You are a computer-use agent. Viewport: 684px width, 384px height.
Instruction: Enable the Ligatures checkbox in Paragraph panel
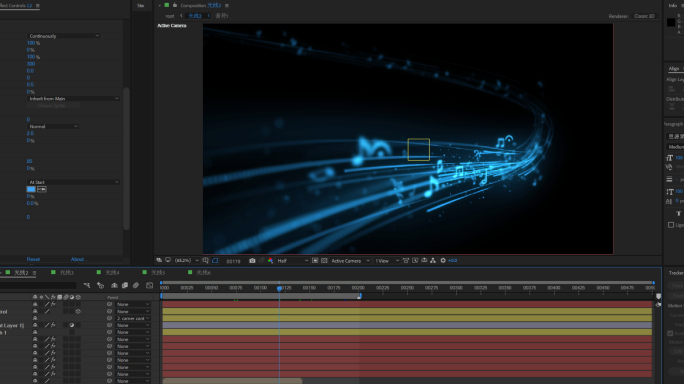pos(671,225)
